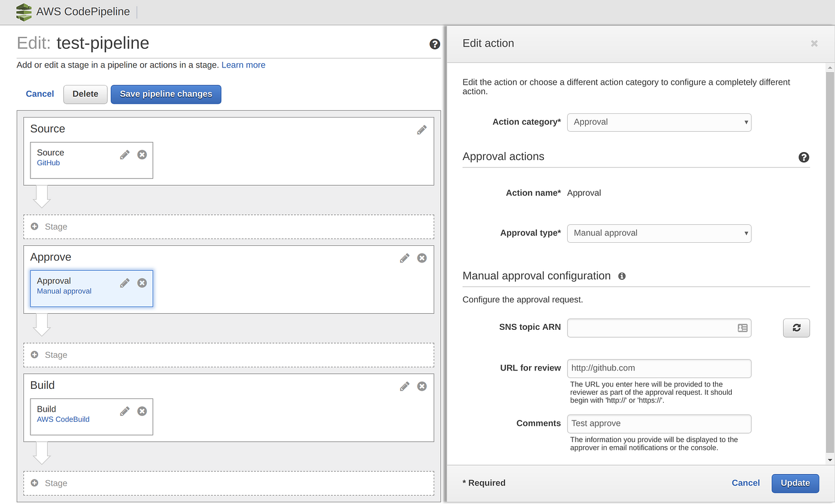Edit the Manual approval action
The image size is (835, 504).
(125, 283)
